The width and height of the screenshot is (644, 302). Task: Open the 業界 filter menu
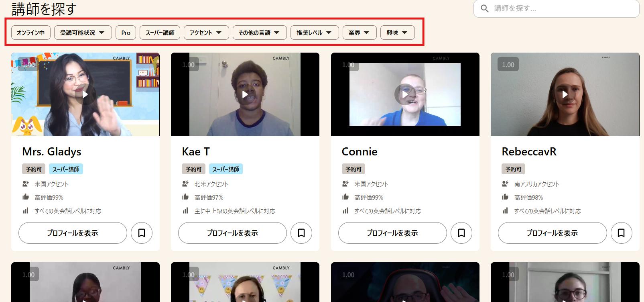click(x=359, y=33)
